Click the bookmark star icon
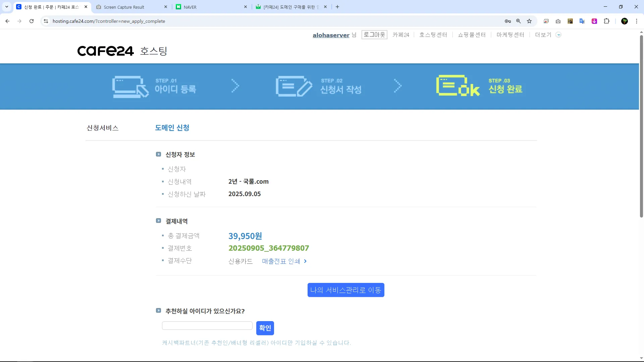This screenshot has width=644, height=362. (x=529, y=21)
